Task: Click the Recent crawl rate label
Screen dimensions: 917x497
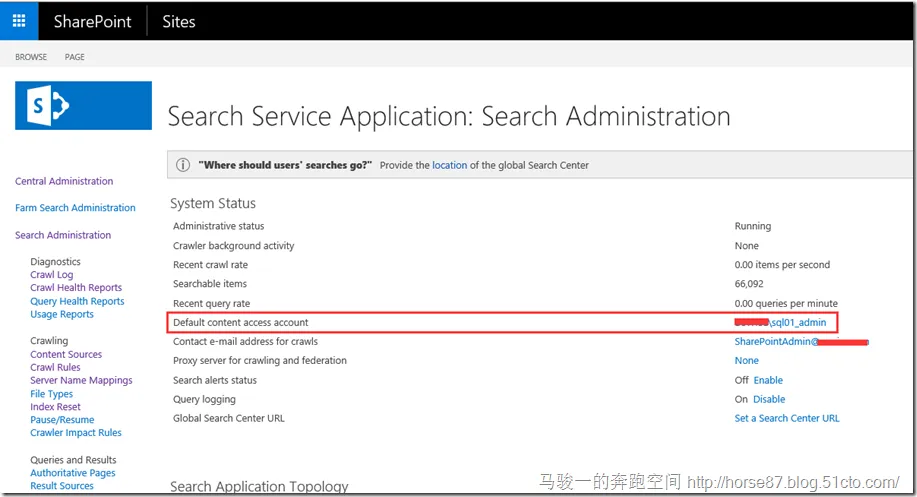Action: 211,265
